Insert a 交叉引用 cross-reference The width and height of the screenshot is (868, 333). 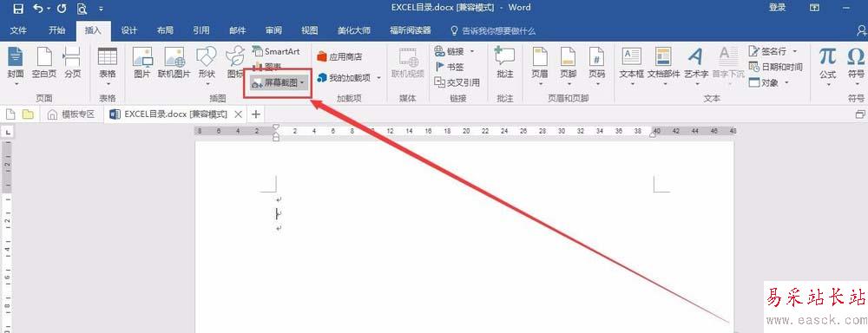click(x=457, y=82)
